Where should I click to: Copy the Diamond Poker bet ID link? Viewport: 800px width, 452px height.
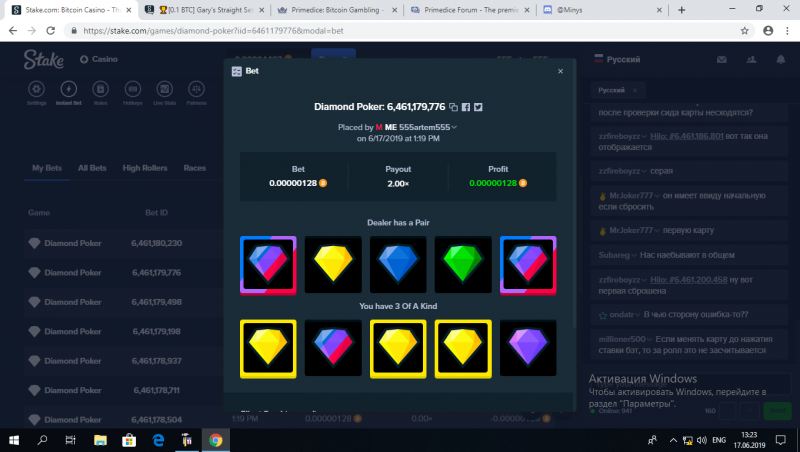tap(453, 107)
